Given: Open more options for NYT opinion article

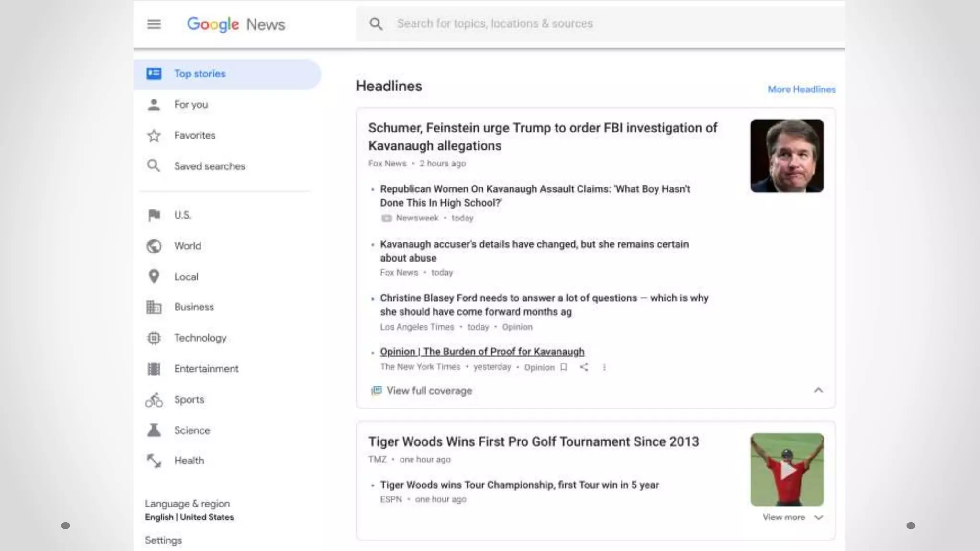Looking at the screenshot, I should pos(604,367).
